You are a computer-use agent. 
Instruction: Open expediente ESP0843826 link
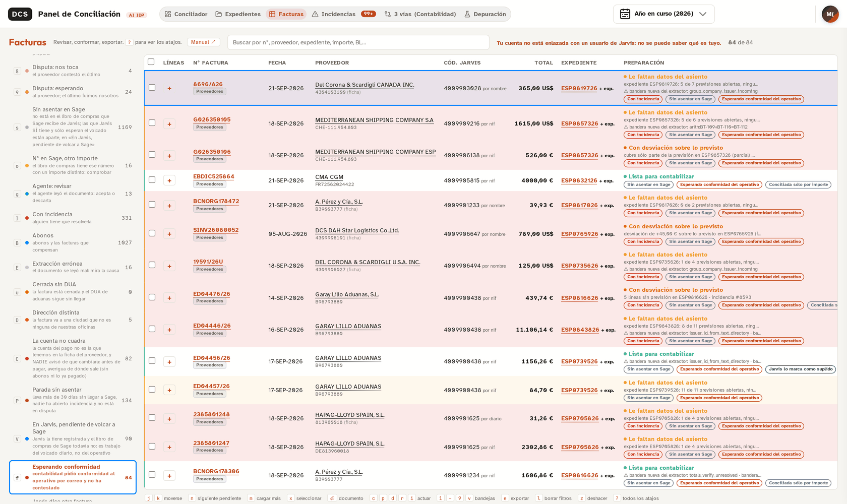580,330
